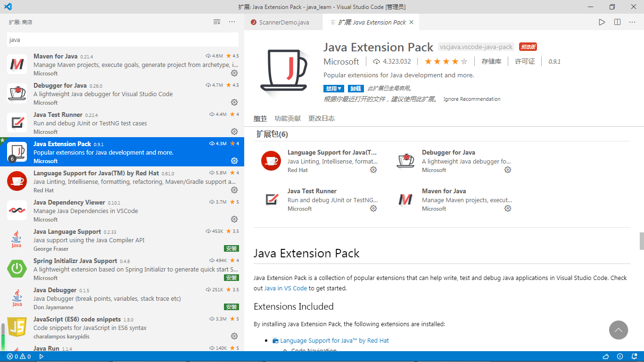The image size is (644, 362).
Task: Click the 卸载 (Uninstall) button
Action: tap(356, 89)
